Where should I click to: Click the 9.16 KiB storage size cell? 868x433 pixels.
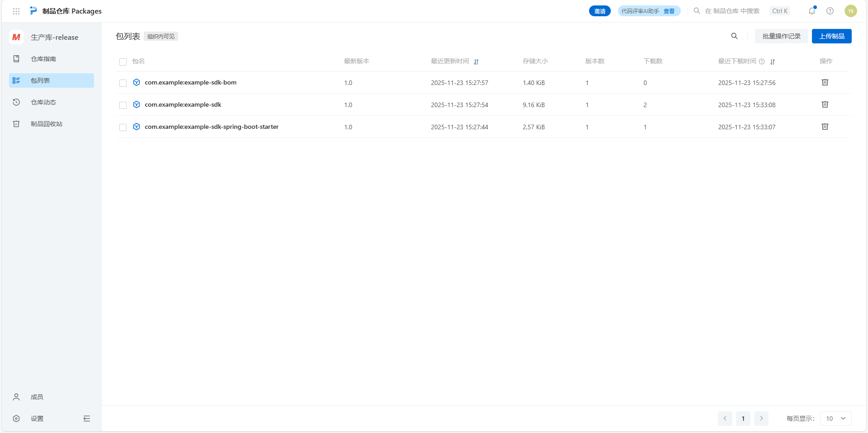[534, 105]
